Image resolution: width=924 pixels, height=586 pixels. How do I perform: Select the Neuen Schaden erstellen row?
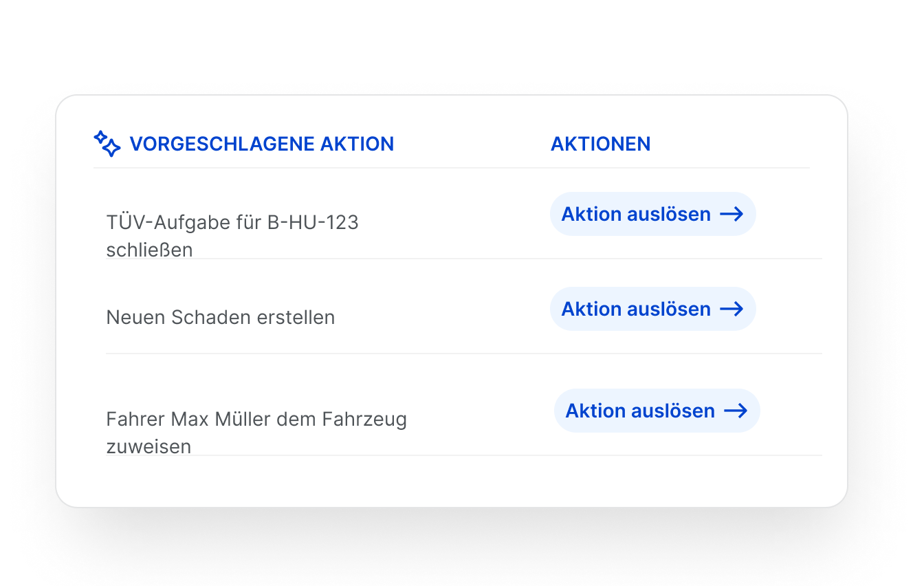pos(220,317)
